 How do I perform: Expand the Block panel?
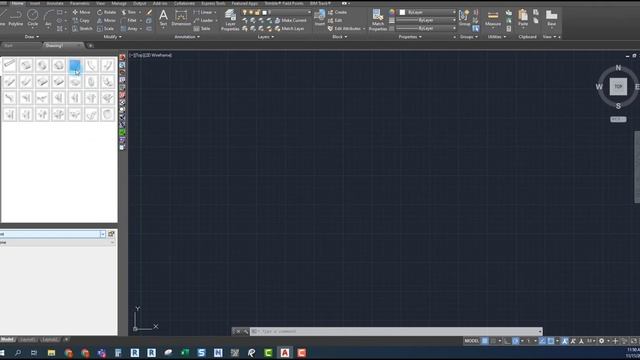[x=339, y=37]
